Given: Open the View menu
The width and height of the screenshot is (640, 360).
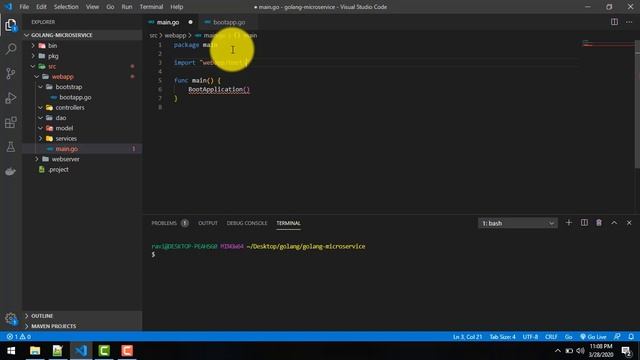Looking at the screenshot, I should coord(92,7).
